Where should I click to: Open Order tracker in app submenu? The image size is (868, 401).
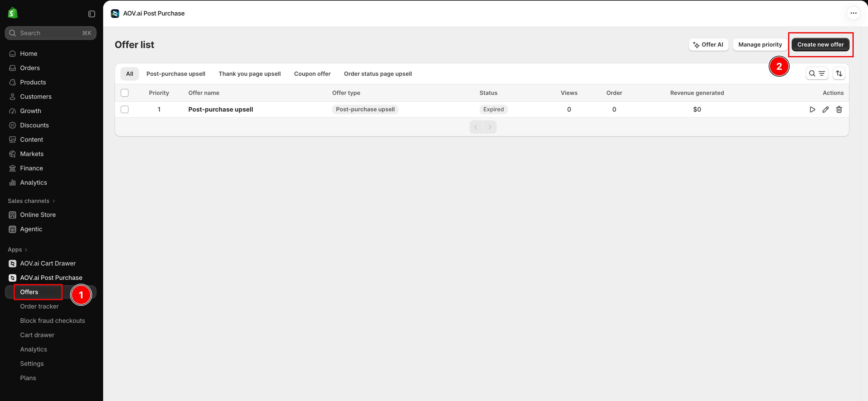point(39,306)
